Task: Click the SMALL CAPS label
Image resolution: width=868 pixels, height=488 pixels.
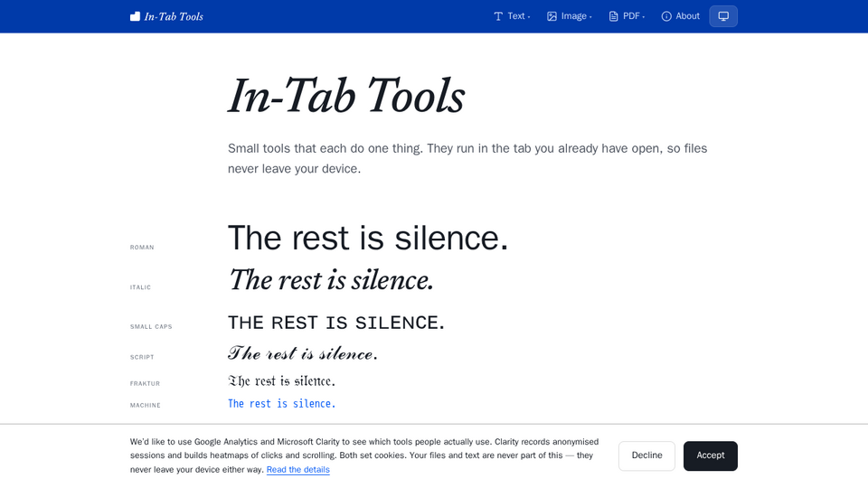Action: tap(151, 327)
